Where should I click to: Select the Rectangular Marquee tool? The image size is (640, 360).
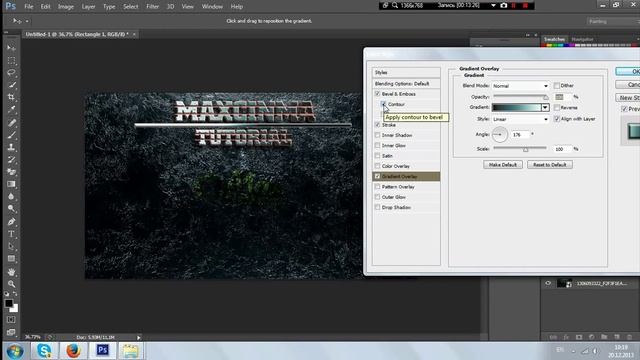(11, 60)
